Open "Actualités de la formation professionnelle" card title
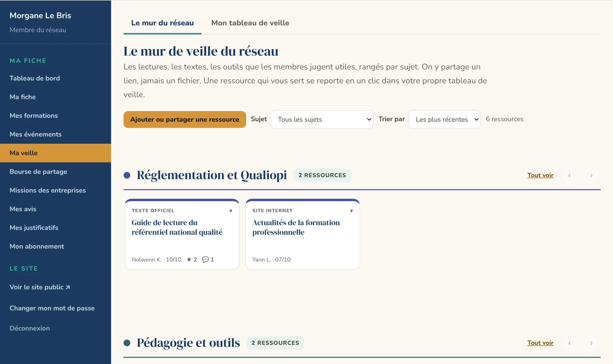The width and height of the screenshot is (613, 364). [296, 228]
